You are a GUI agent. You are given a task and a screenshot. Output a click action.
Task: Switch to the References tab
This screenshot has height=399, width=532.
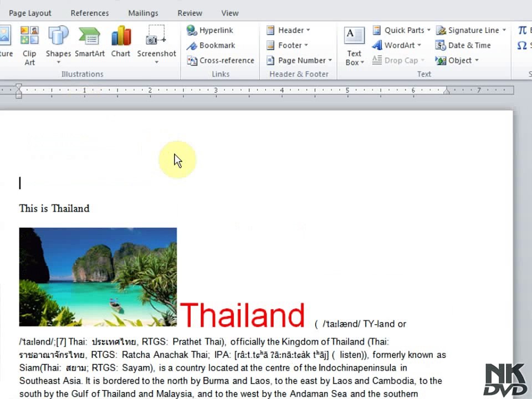90,13
